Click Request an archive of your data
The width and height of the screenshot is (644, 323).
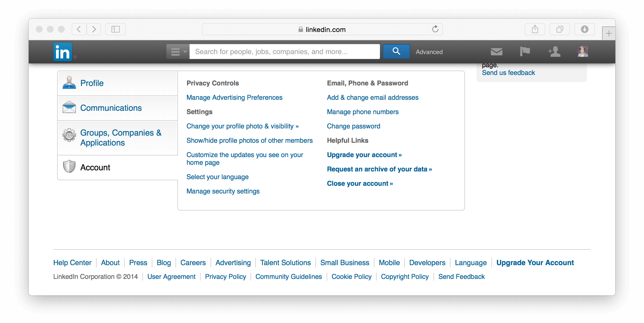click(379, 169)
